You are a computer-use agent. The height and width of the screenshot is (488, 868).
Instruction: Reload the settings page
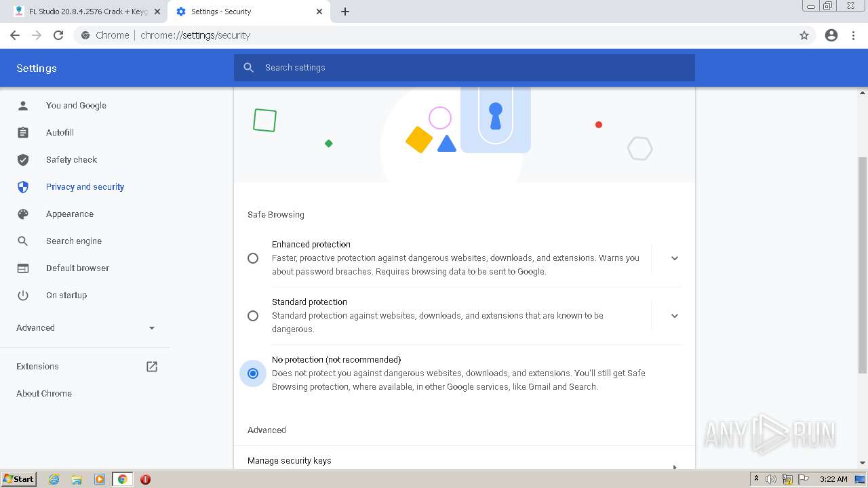click(58, 35)
